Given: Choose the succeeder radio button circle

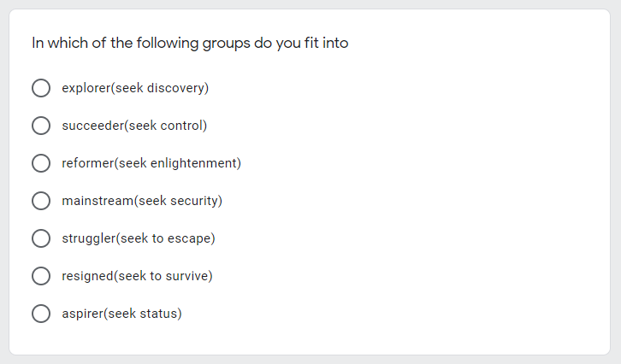Looking at the screenshot, I should tap(41, 126).
